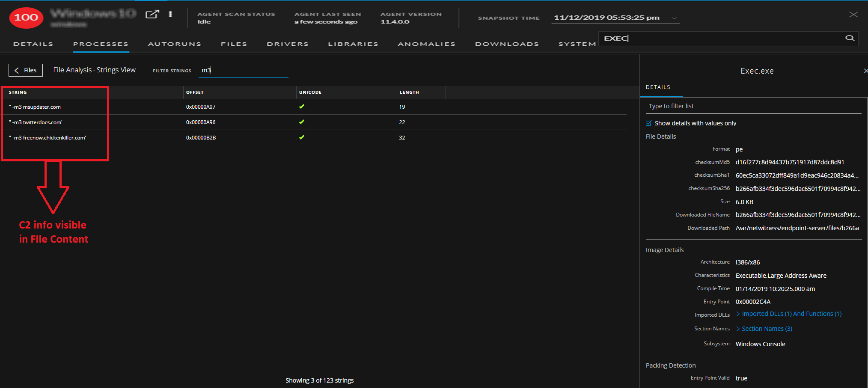Open host in new window icon
The height and width of the screenshot is (389, 868).
152,14
